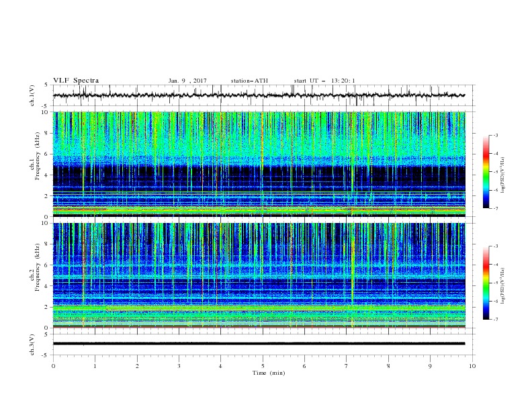Viewport: 532px width, 411px height.
Task: Click the ch.2 spectrogram plot
Action: [259, 275]
